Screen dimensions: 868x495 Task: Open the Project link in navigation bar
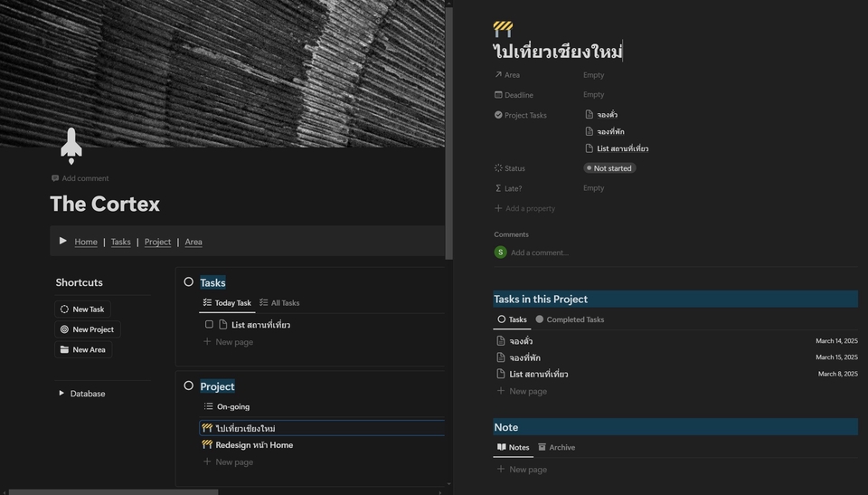point(157,242)
